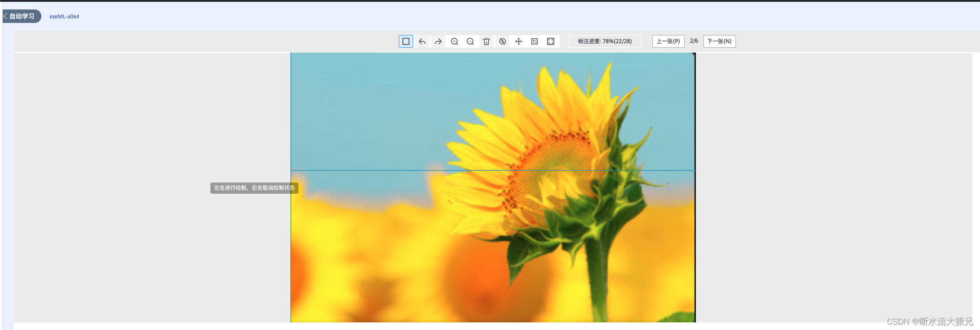Redo the annotation action
980x330 pixels.
(x=438, y=41)
